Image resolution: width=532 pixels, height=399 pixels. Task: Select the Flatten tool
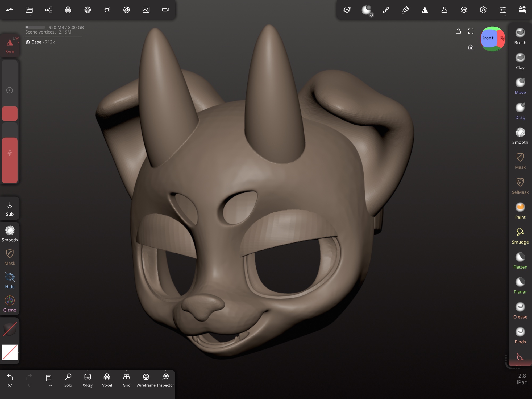[x=520, y=261]
